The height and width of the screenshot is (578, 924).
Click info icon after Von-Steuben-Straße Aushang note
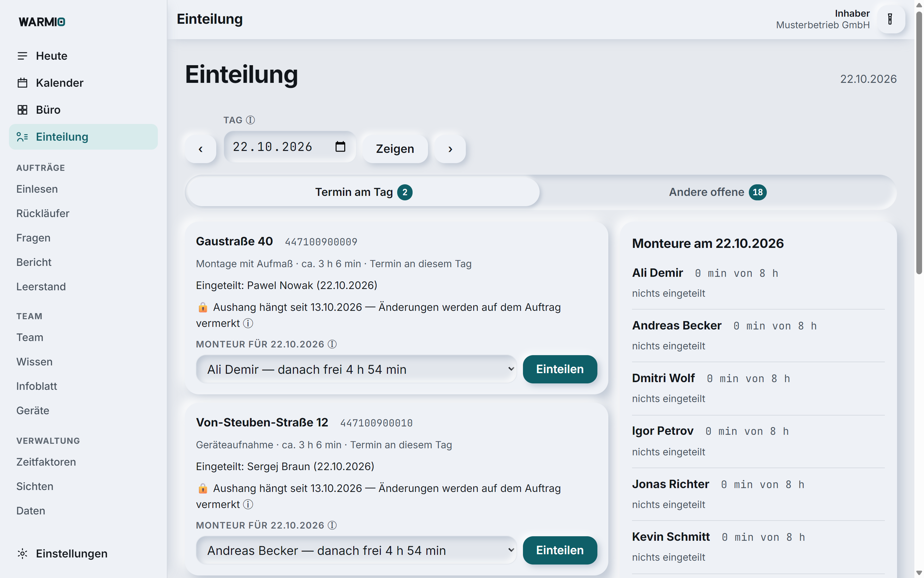(x=248, y=504)
